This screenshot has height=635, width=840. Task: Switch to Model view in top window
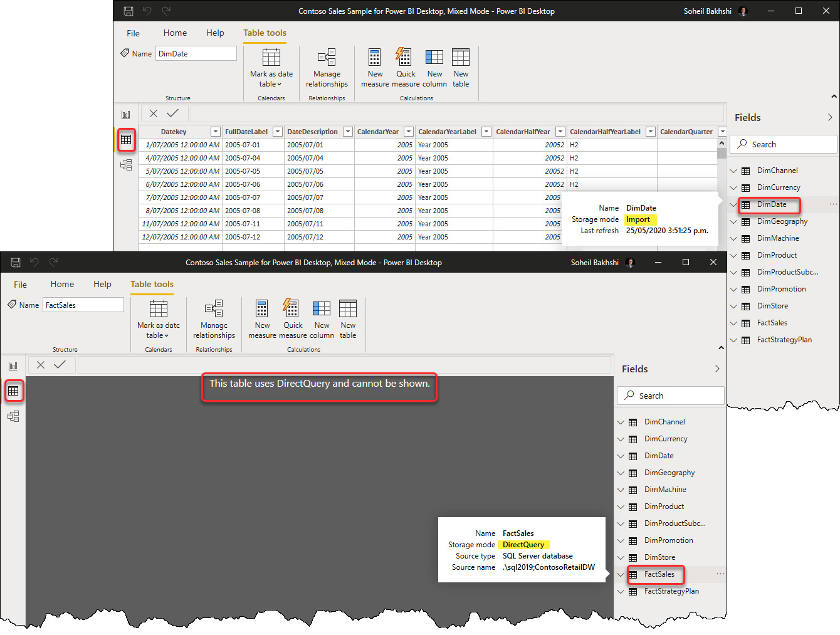pyautogui.click(x=126, y=165)
